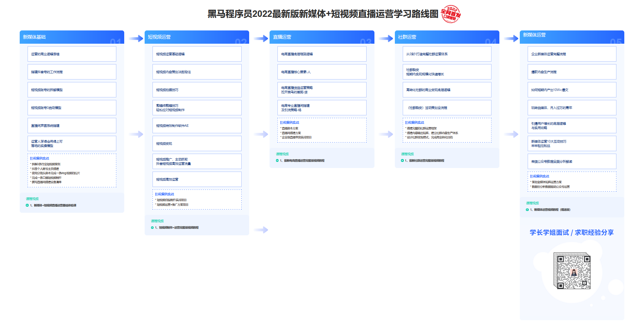Viewport: 644px width, 322px height.
Task: Click the 搭建抖音号的工作流程 topic box
Action: [72, 72]
